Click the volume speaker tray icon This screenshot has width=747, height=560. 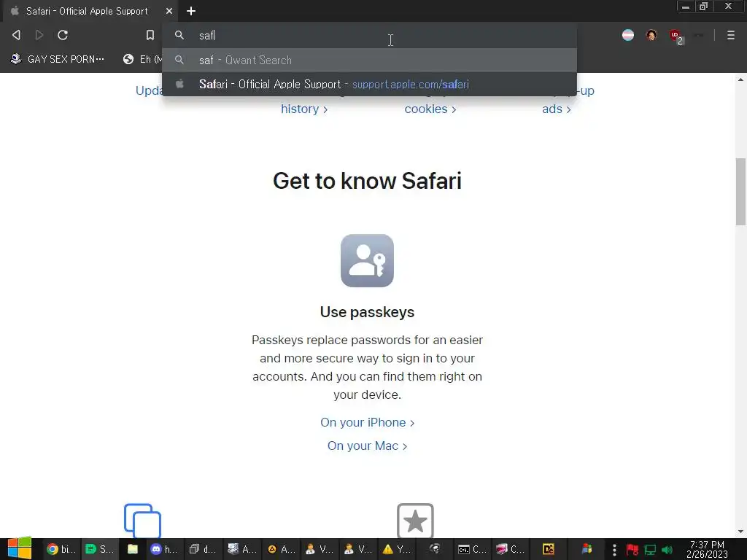coord(667,550)
